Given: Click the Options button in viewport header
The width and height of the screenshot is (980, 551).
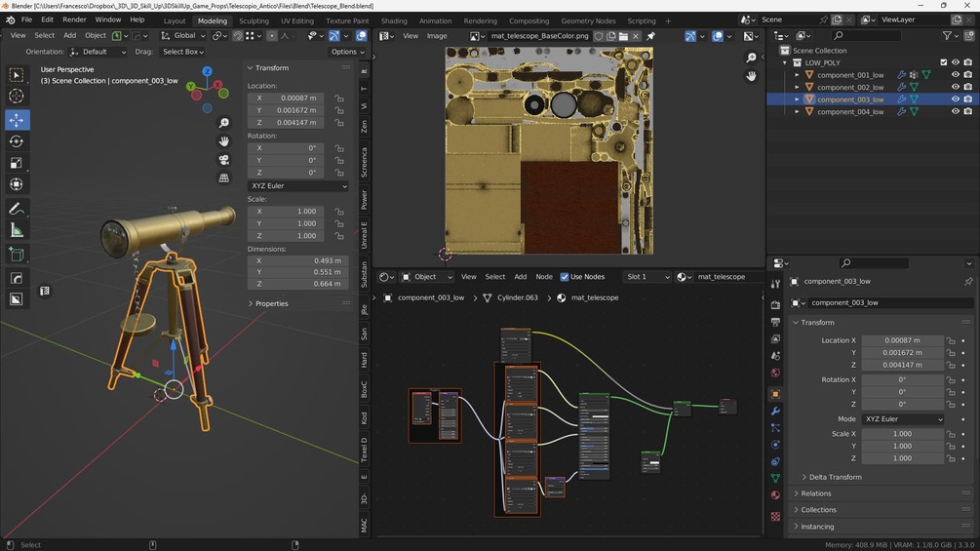Looking at the screenshot, I should point(347,52).
